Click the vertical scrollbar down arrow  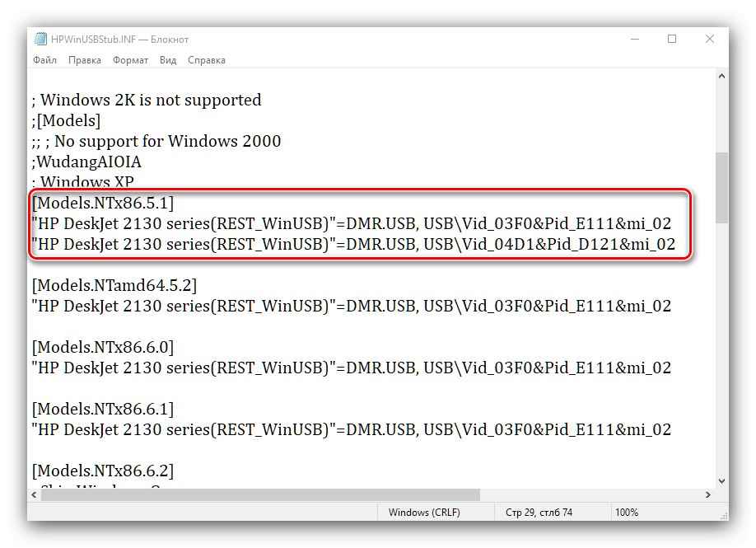(x=721, y=481)
